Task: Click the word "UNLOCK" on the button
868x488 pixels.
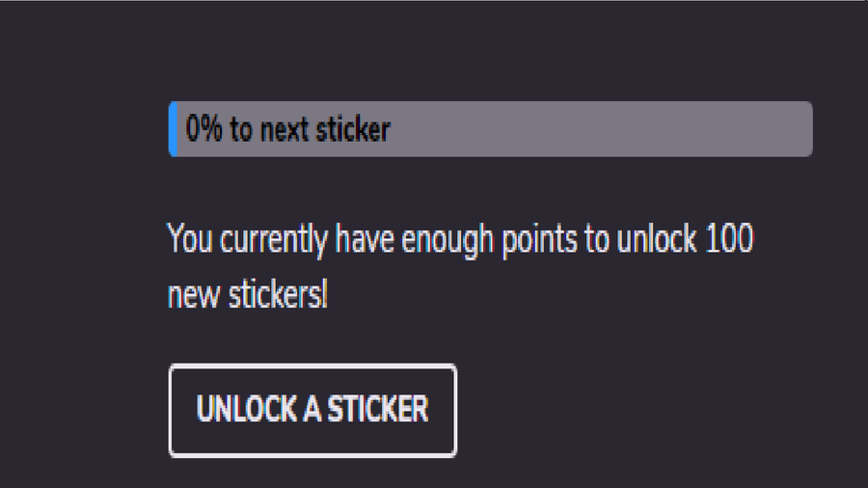Action: (x=246, y=410)
